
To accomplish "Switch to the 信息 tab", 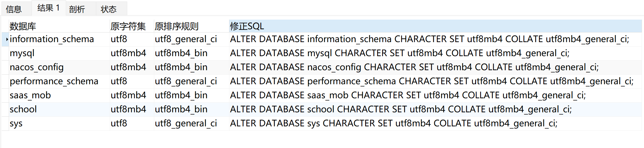I will coord(14,9).
